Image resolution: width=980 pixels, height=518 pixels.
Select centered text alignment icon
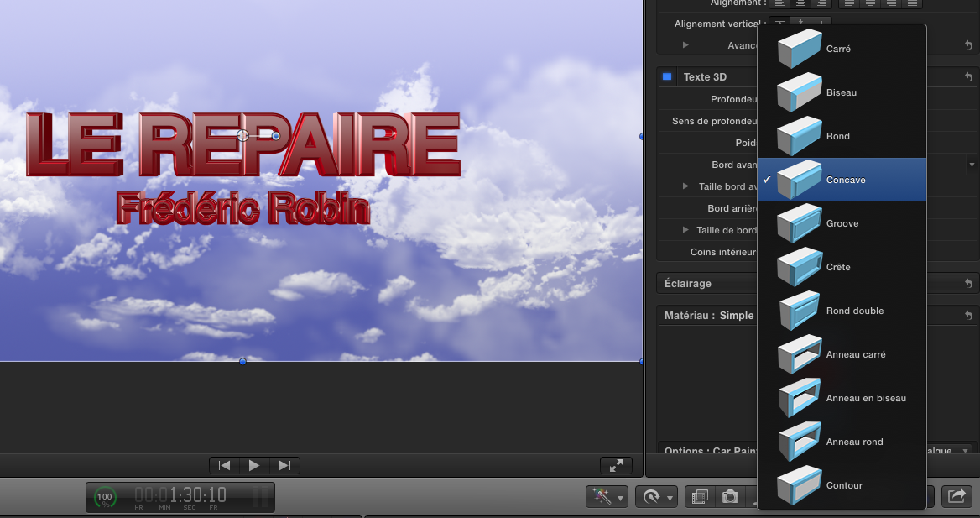click(800, 3)
